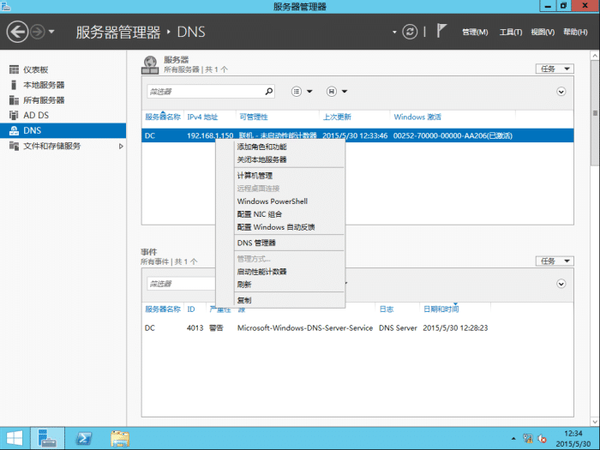Open the notifications flag icon

click(441, 31)
